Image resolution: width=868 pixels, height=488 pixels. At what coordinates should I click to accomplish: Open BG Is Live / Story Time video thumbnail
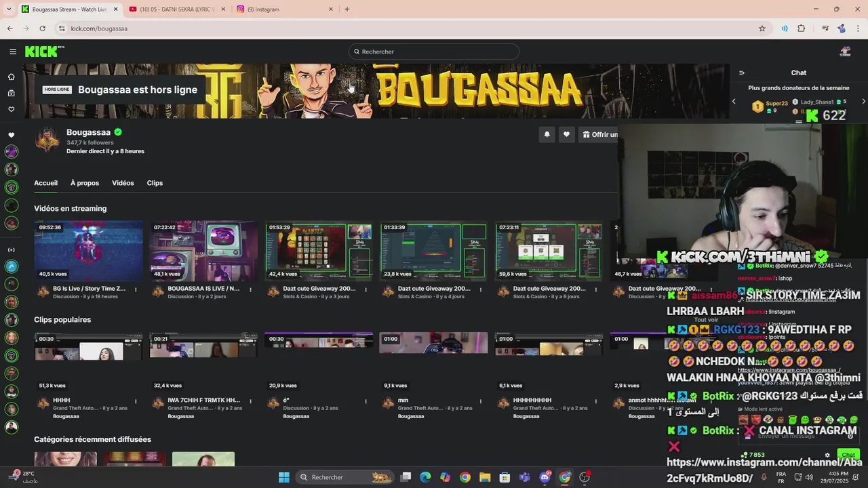89,251
